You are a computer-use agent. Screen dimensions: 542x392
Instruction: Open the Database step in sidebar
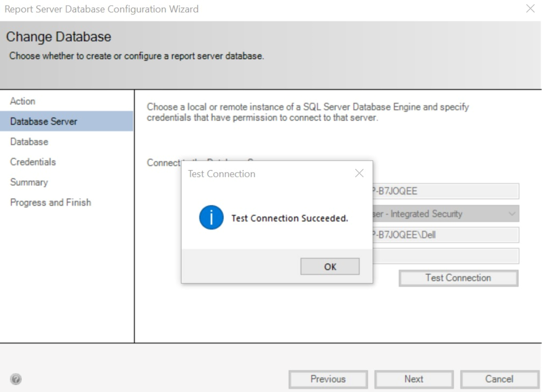click(29, 142)
